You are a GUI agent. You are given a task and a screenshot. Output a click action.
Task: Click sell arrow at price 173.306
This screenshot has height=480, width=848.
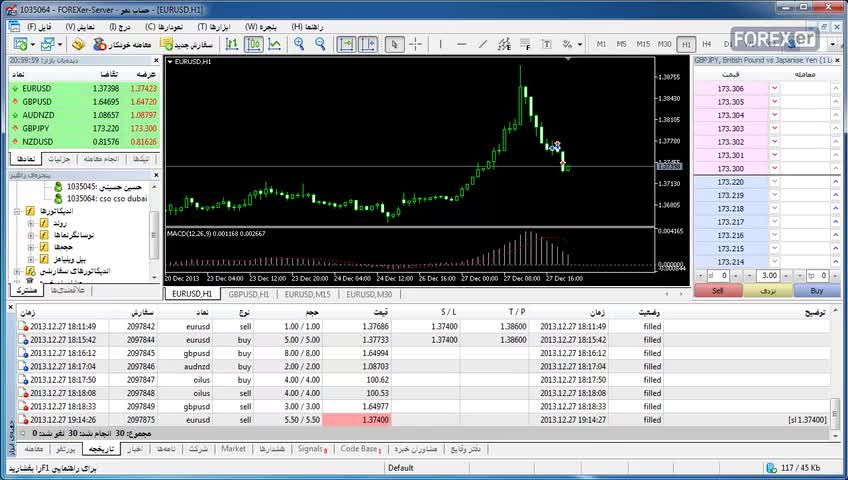[x=774, y=88]
